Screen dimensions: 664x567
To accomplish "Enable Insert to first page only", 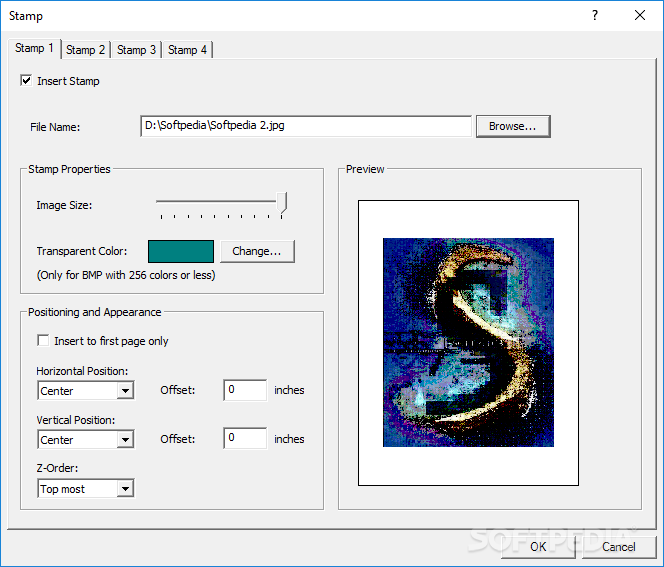I will (x=43, y=340).
